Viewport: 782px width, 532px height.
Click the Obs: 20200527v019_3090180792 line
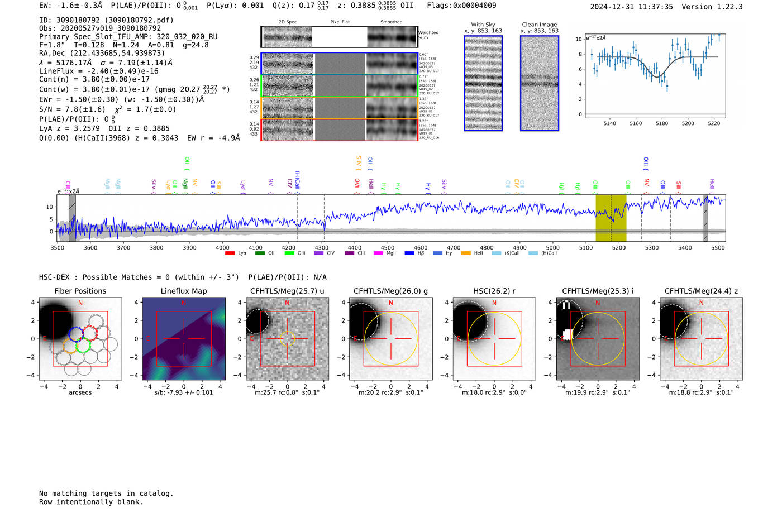(100, 28)
